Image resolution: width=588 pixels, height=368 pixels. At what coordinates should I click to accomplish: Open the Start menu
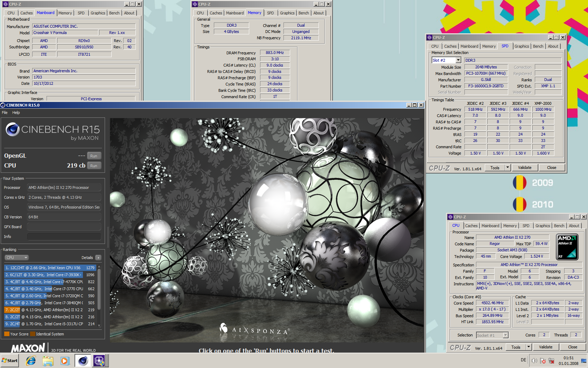coord(10,360)
